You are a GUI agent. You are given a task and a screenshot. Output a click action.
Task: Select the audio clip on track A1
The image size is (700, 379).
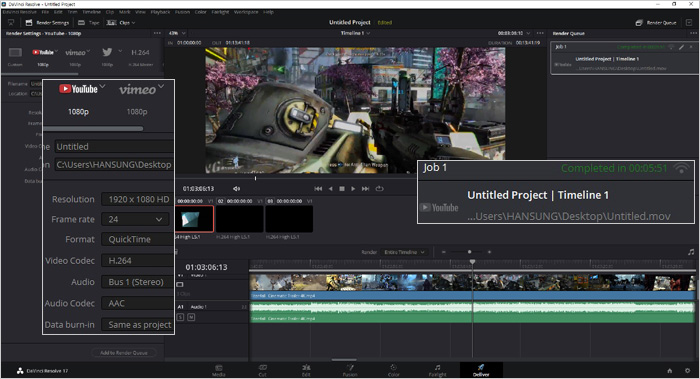click(x=472, y=312)
